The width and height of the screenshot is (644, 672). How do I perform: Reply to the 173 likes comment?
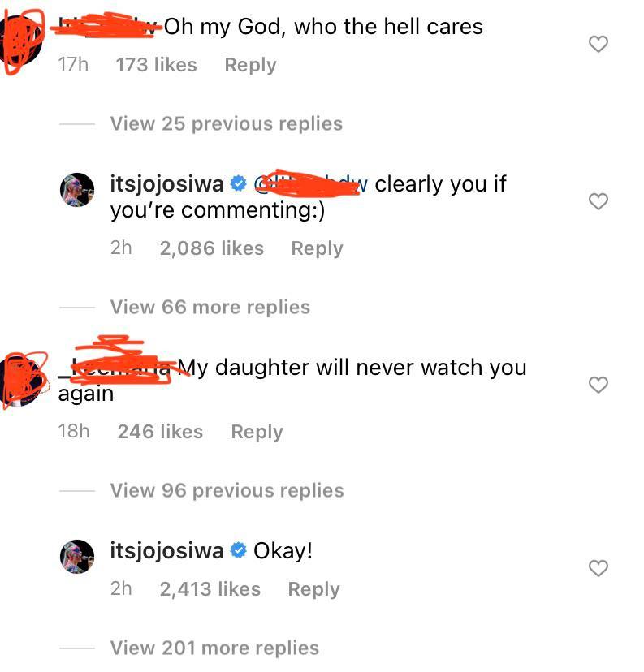[250, 65]
